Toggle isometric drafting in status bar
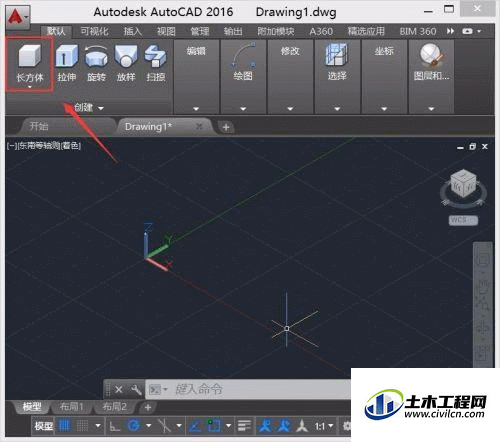This screenshot has width=500, height=442. [164, 426]
